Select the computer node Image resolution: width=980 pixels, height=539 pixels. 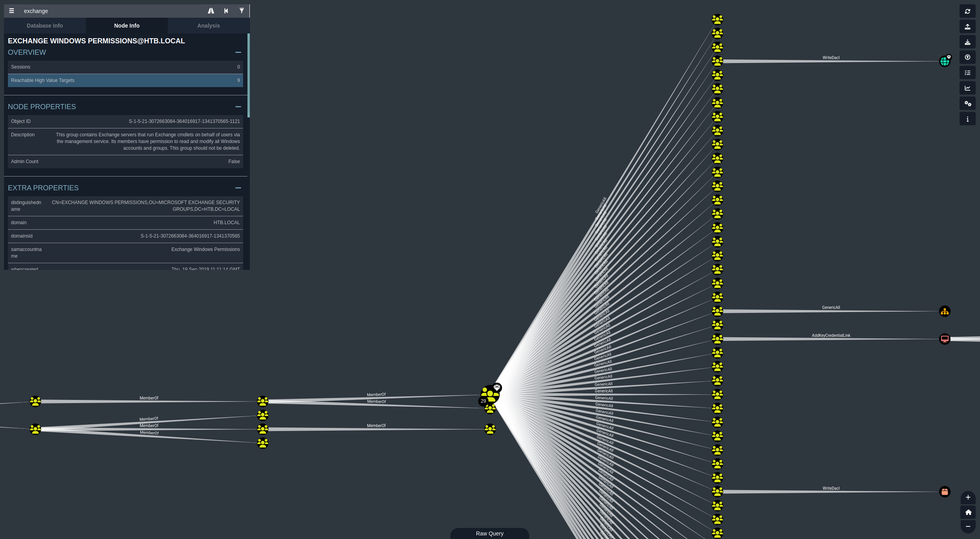945,339
